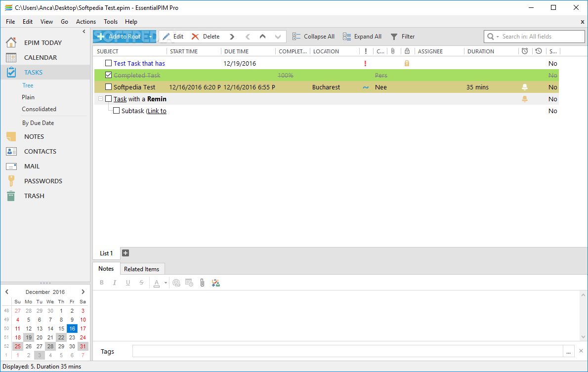Switch to Consolidated task view
The height and width of the screenshot is (372, 588).
click(x=39, y=109)
